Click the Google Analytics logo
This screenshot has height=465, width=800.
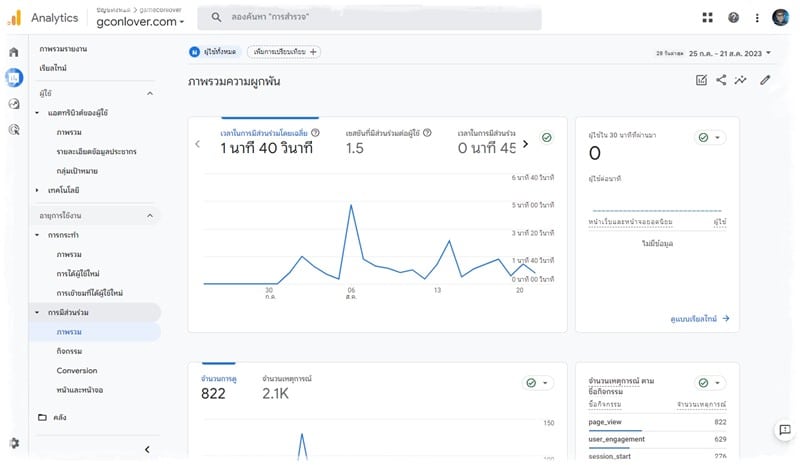(x=14, y=17)
